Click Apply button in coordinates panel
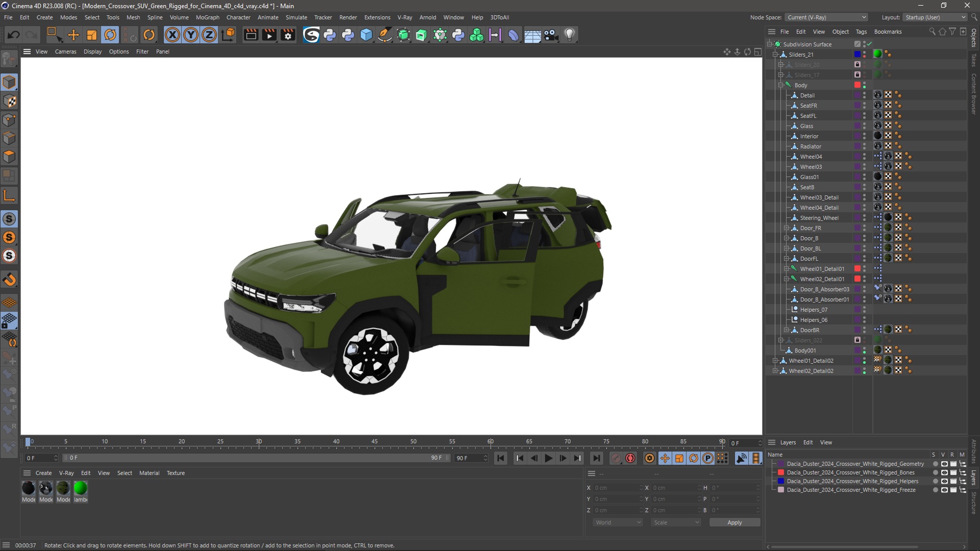Image resolution: width=980 pixels, height=551 pixels. click(735, 522)
